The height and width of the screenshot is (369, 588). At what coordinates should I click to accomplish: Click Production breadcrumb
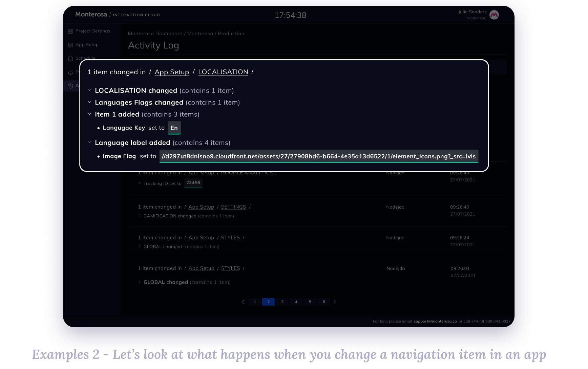(x=231, y=34)
